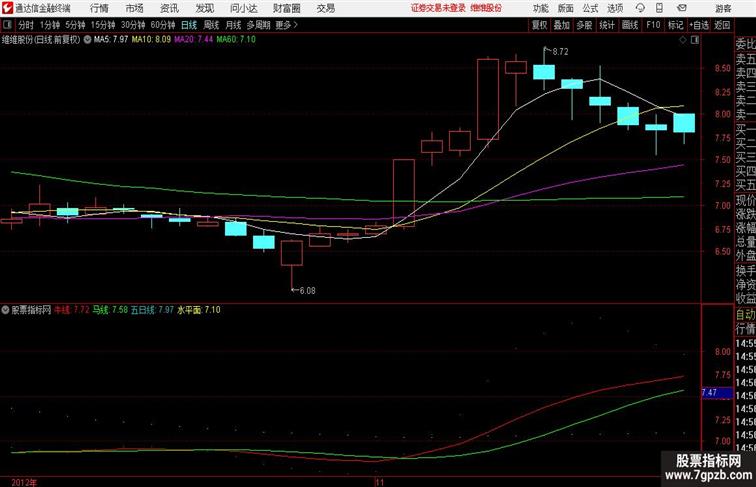Viewport: 756px width, 487px height.
Task: Open the 版面 menu
Action: point(566,9)
